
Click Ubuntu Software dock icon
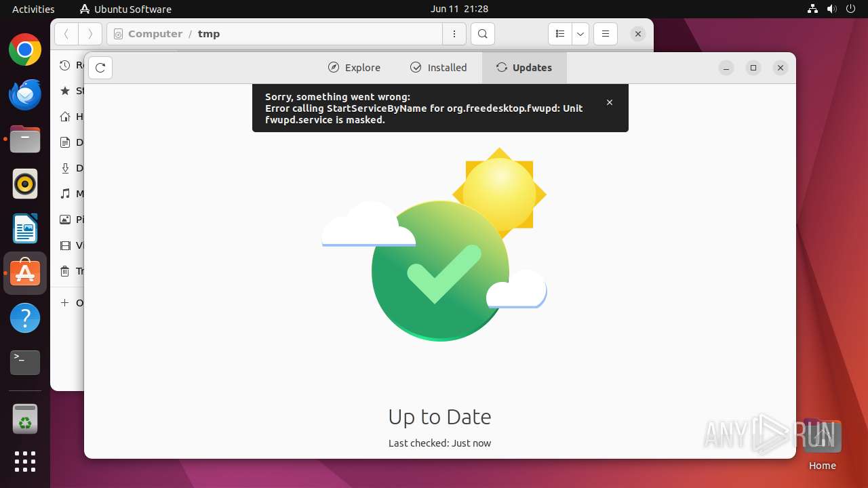(25, 273)
